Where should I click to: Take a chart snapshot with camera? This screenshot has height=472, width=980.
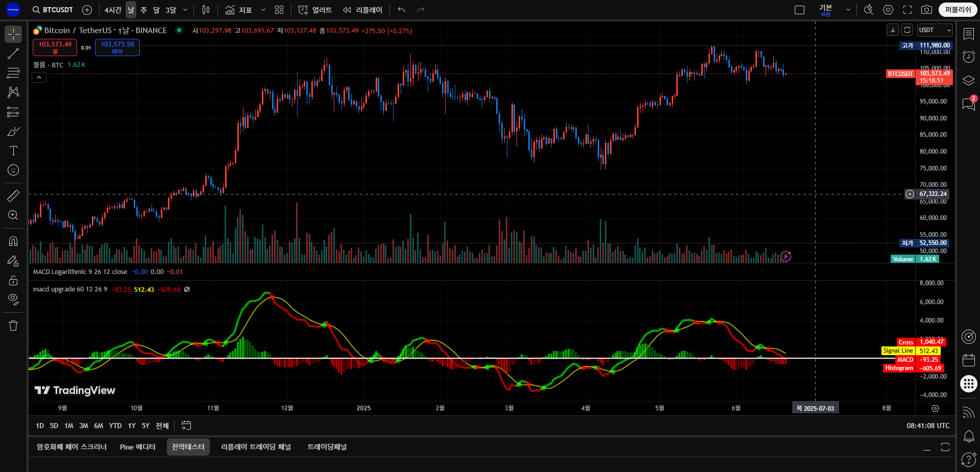click(x=926, y=10)
